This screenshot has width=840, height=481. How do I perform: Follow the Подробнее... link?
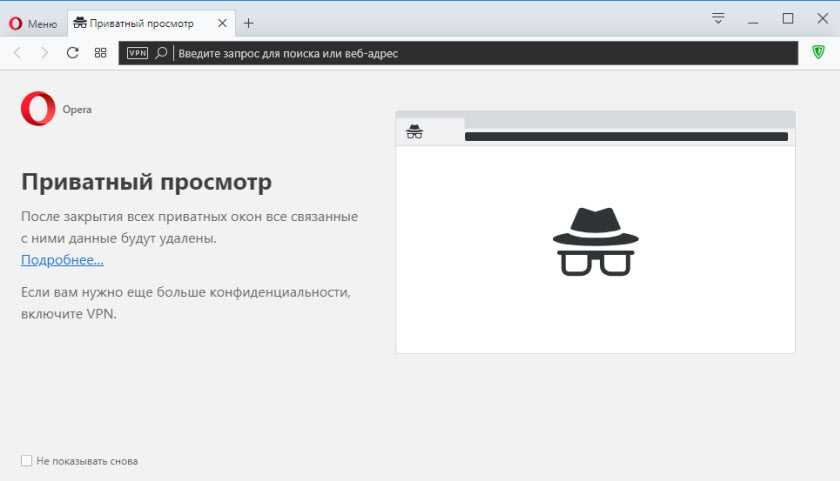(x=62, y=260)
